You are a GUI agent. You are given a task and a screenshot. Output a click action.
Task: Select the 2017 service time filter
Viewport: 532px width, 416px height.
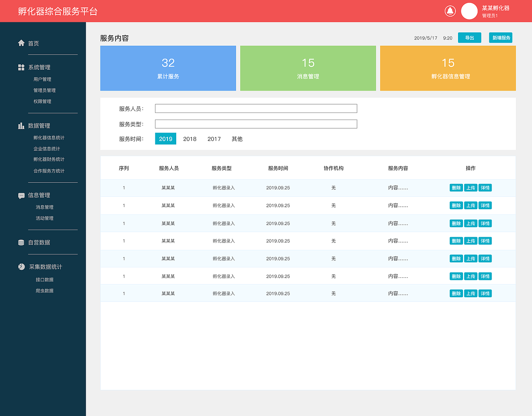pyautogui.click(x=214, y=139)
